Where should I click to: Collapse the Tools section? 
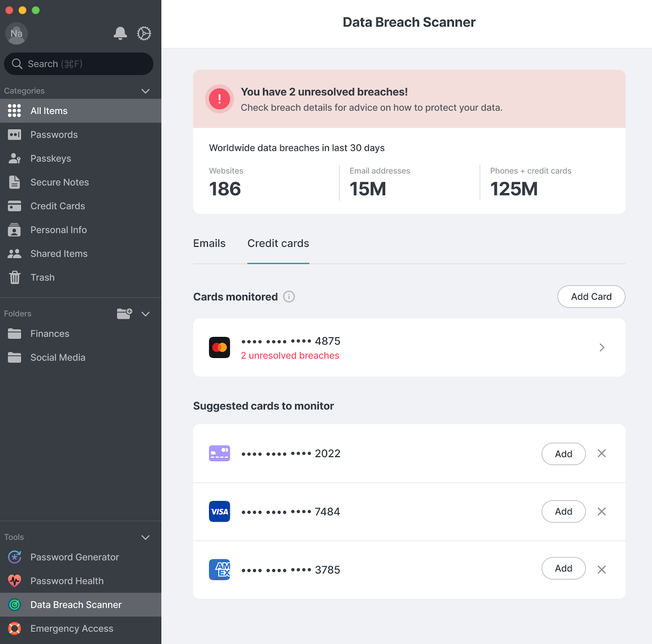pyautogui.click(x=145, y=537)
